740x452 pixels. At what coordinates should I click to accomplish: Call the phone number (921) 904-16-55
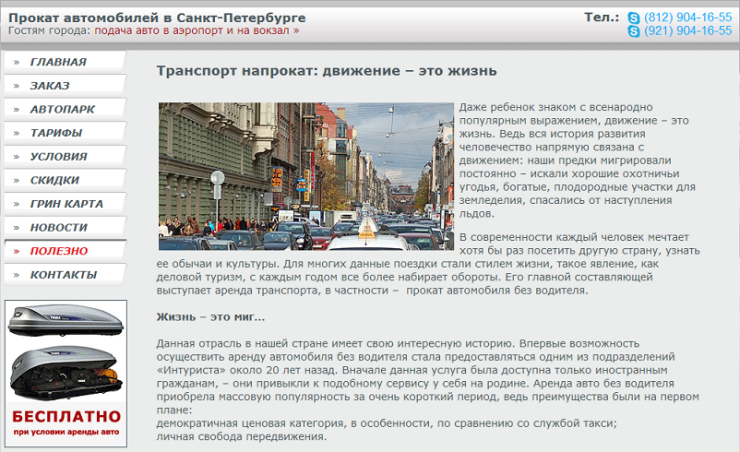point(688,31)
